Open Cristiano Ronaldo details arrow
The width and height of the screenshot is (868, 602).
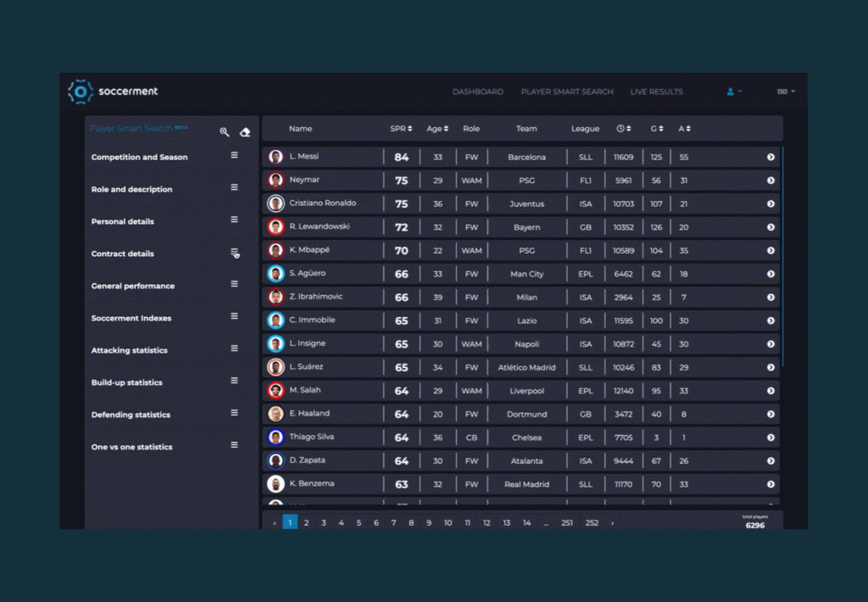point(771,203)
